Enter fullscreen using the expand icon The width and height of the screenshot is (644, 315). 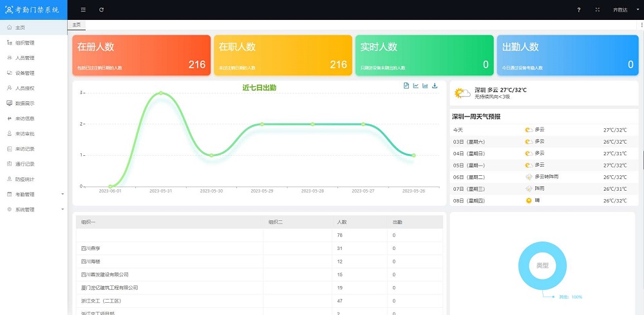(x=597, y=10)
